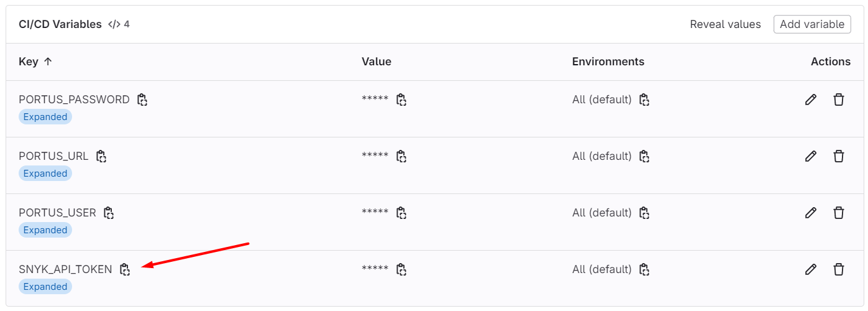Edit the SNYK_API_TOKEN variable
This screenshot has height=311, width=868.
(810, 269)
